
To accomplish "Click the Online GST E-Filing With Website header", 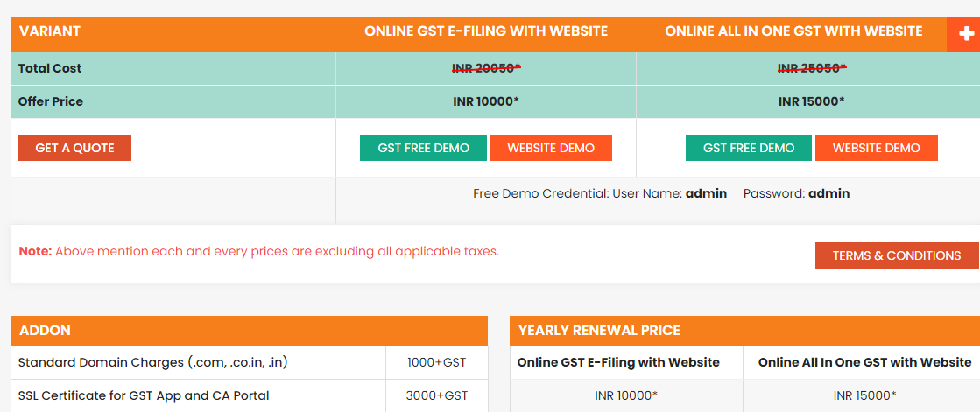I will click(485, 31).
